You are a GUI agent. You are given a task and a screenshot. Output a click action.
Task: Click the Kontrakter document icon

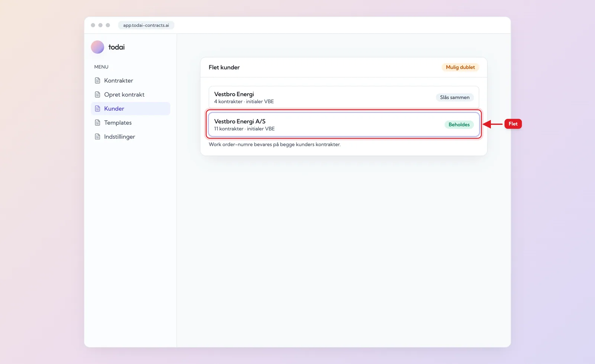(97, 81)
